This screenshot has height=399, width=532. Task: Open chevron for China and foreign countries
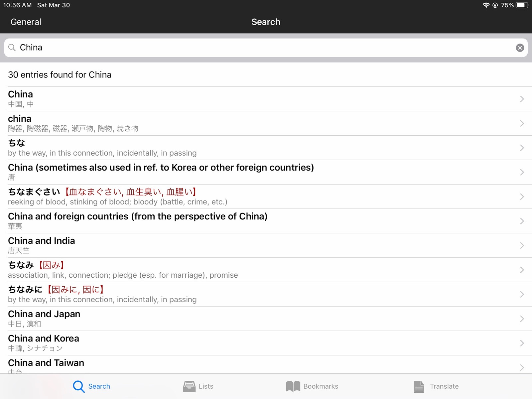coord(522,221)
